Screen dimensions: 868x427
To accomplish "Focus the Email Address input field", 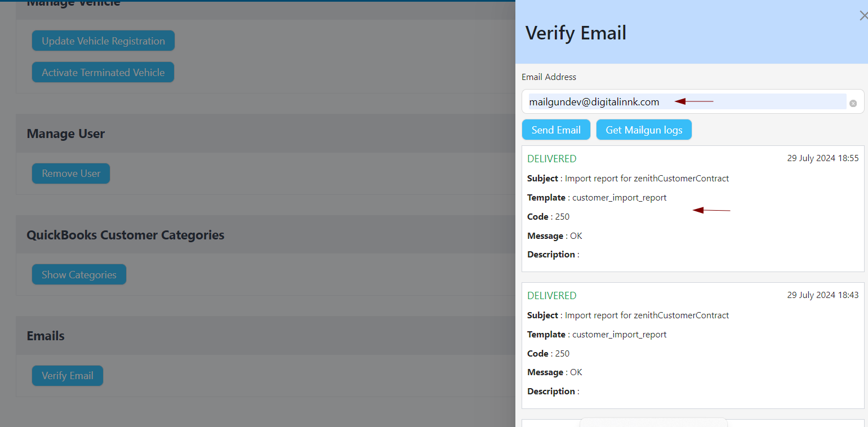I will (687, 102).
